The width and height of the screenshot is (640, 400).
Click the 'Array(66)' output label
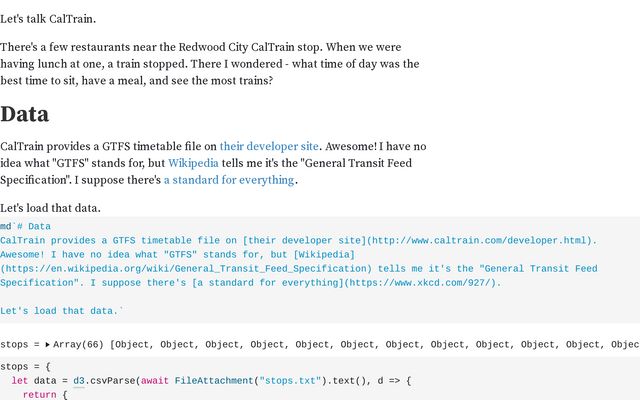[x=78, y=344]
